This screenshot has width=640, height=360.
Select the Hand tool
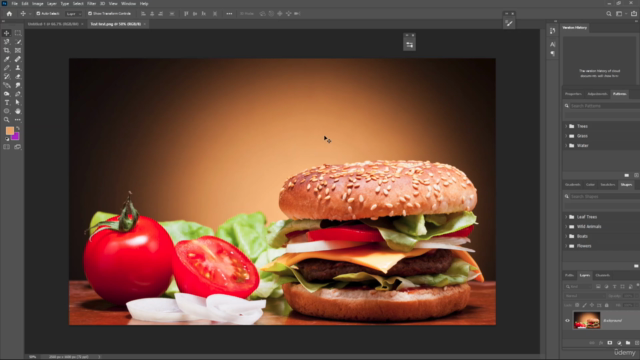(18, 111)
